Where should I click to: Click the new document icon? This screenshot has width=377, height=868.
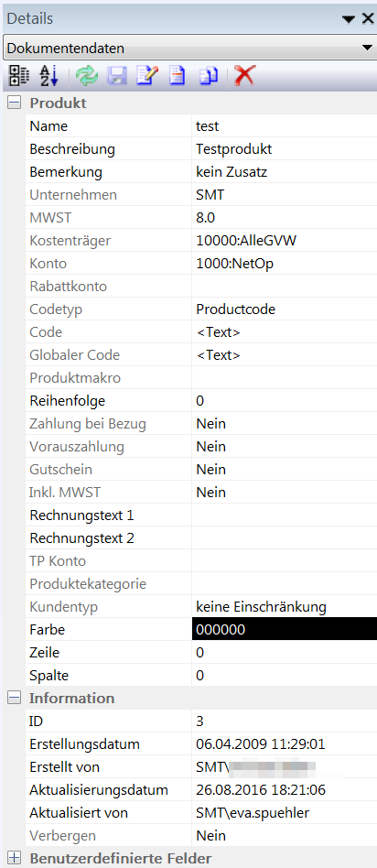coord(178,75)
